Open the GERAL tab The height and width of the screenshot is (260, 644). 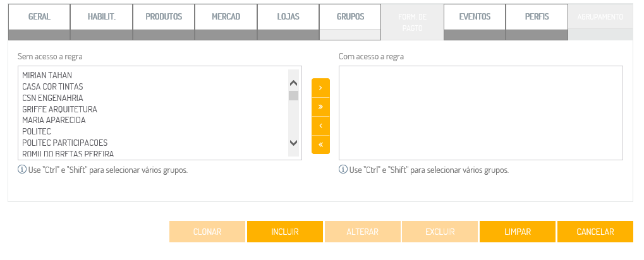(x=39, y=17)
